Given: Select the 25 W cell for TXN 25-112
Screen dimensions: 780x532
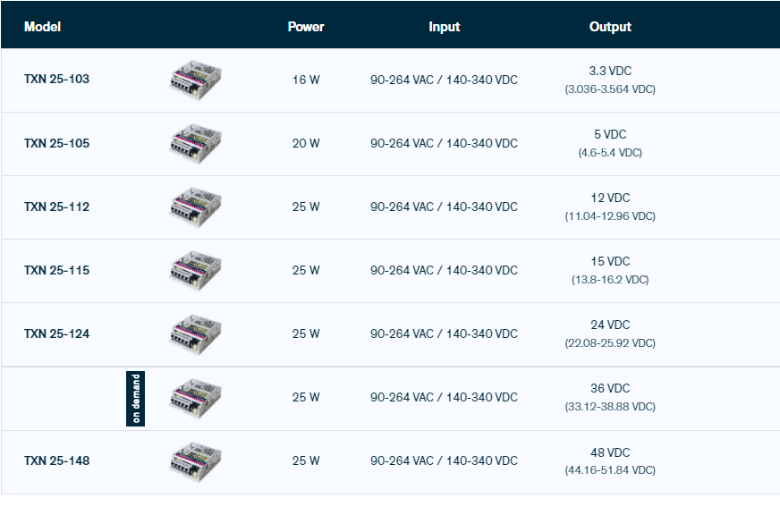Looking at the screenshot, I should click(306, 207).
